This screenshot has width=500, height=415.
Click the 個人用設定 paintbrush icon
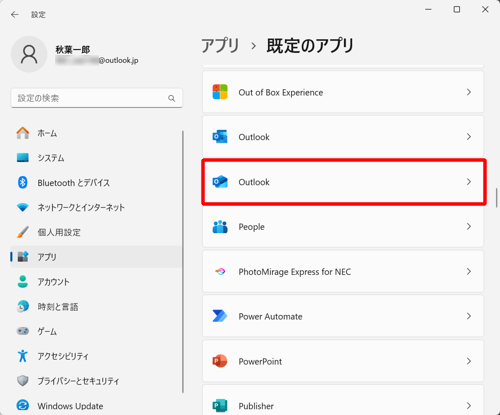coord(23,232)
